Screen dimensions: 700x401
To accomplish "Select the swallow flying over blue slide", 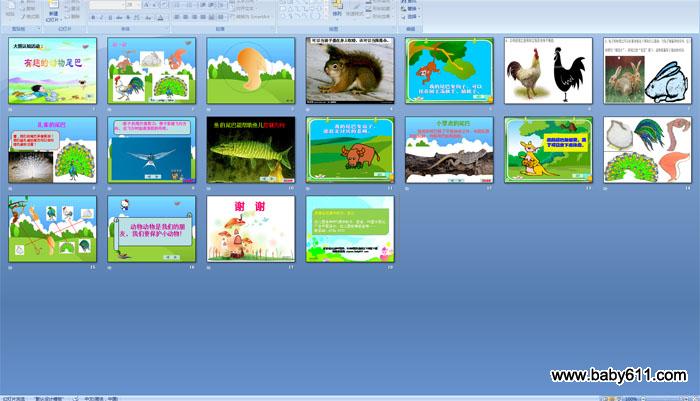I will pos(151,150).
